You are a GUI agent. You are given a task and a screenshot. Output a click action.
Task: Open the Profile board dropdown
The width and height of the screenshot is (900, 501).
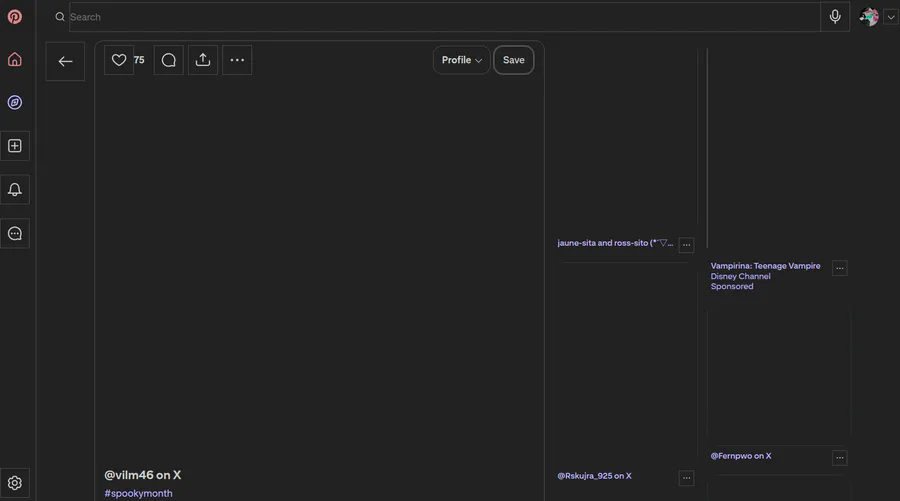(461, 60)
